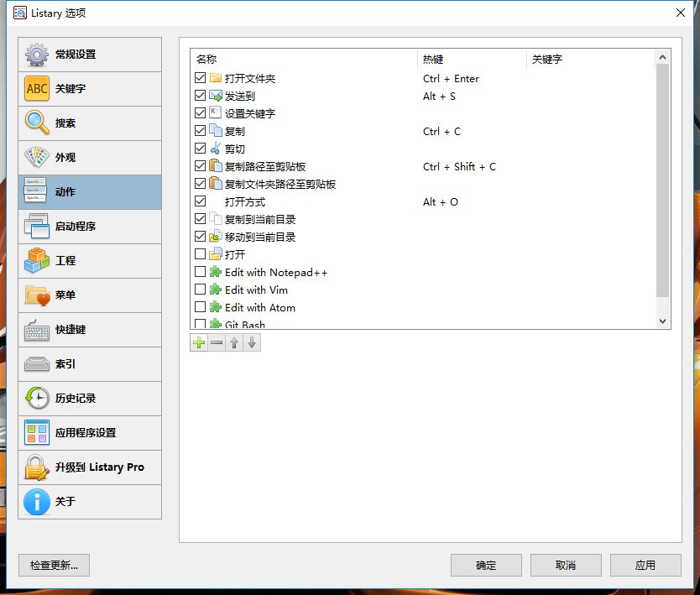Click the 热键 column header
The width and height of the screenshot is (700, 595).
tap(473, 59)
